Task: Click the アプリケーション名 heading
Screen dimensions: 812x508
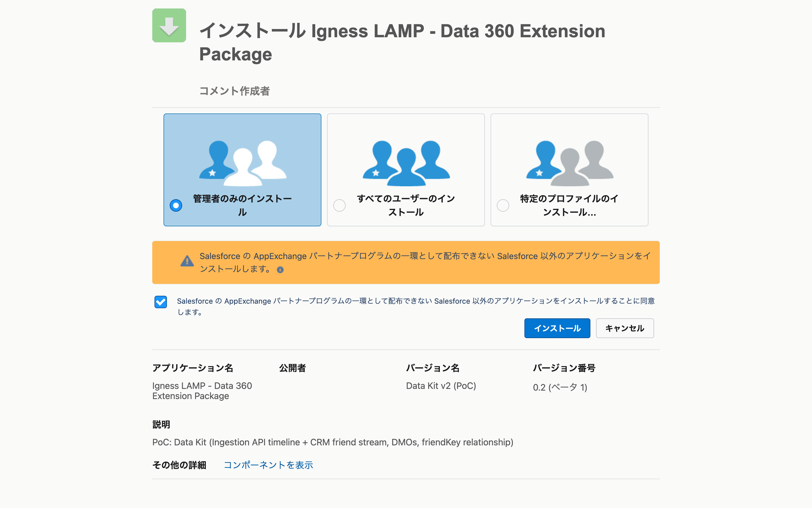Action: pos(193,368)
